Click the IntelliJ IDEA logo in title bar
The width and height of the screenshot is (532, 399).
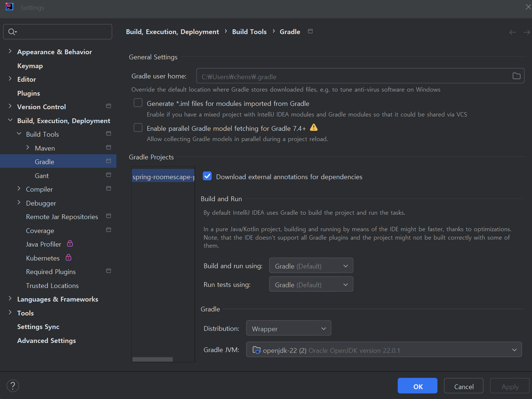10,7
